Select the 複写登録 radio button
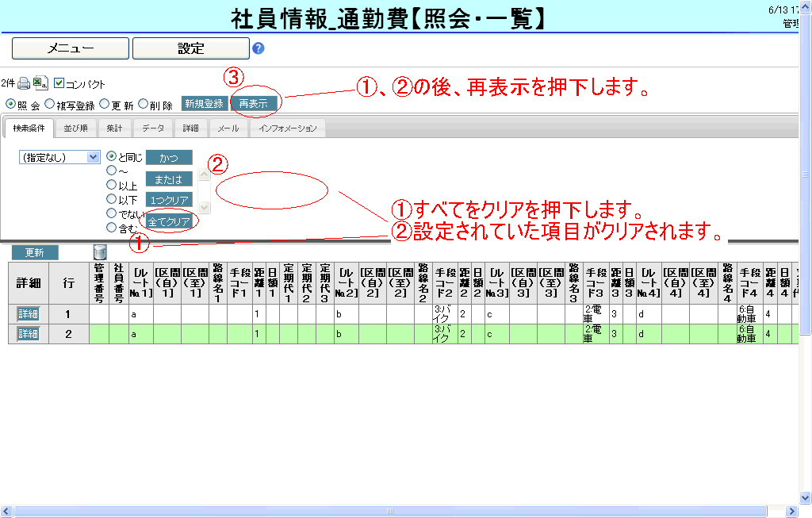The width and height of the screenshot is (812, 518). point(49,103)
